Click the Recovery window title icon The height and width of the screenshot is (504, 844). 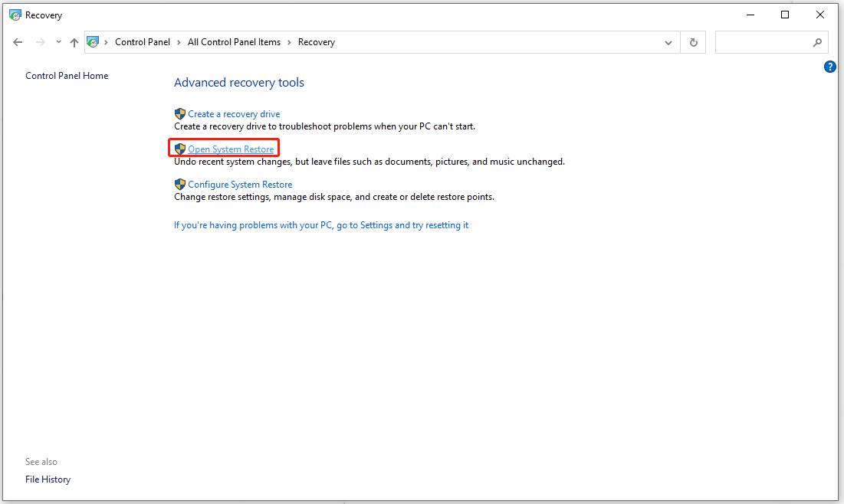click(15, 15)
